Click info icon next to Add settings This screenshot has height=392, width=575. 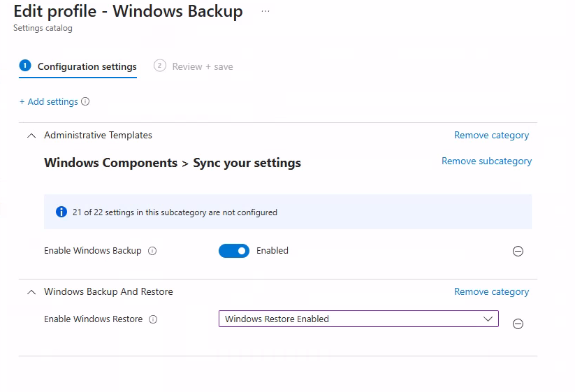coord(85,101)
